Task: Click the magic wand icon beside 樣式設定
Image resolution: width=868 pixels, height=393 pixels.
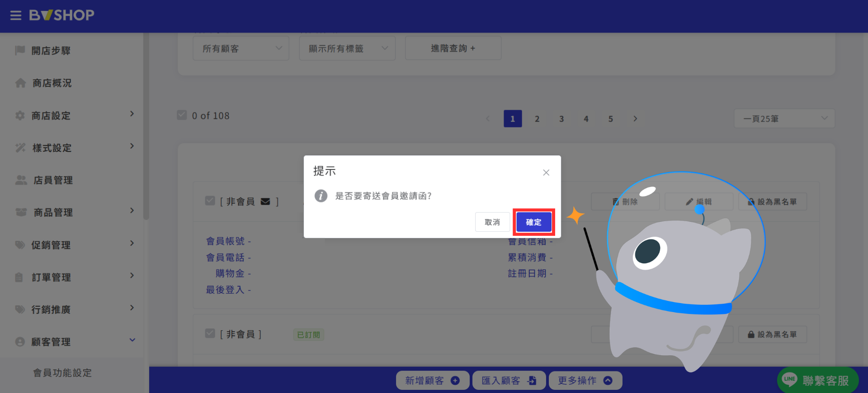Action: point(20,148)
